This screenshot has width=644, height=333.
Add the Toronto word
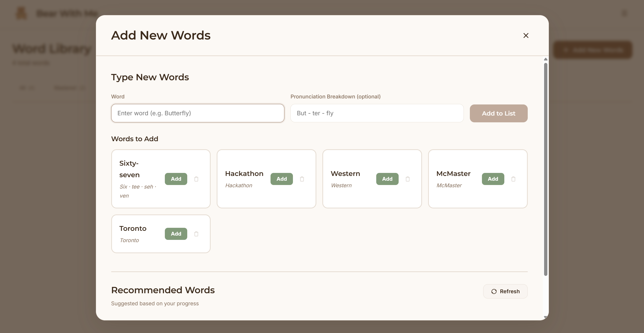point(176,234)
